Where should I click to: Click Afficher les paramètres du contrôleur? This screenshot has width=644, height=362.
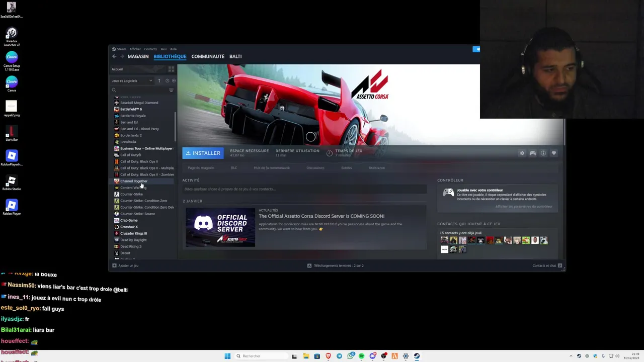point(524,207)
